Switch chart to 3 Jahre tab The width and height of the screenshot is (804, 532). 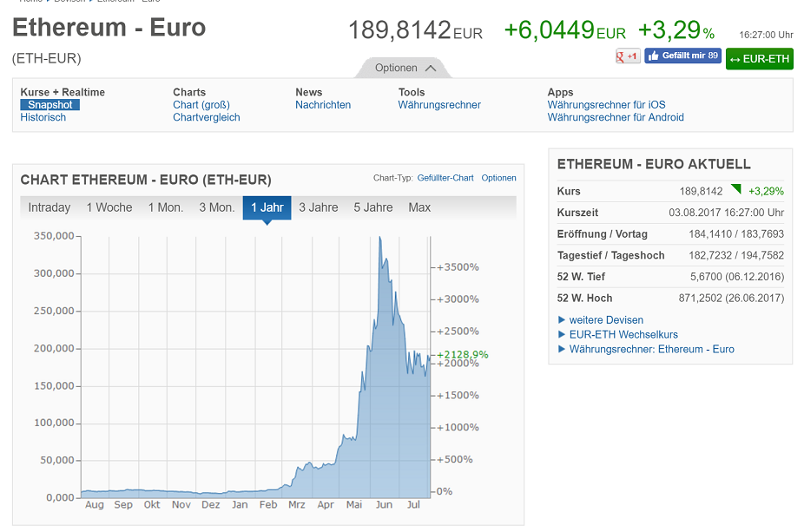319,207
